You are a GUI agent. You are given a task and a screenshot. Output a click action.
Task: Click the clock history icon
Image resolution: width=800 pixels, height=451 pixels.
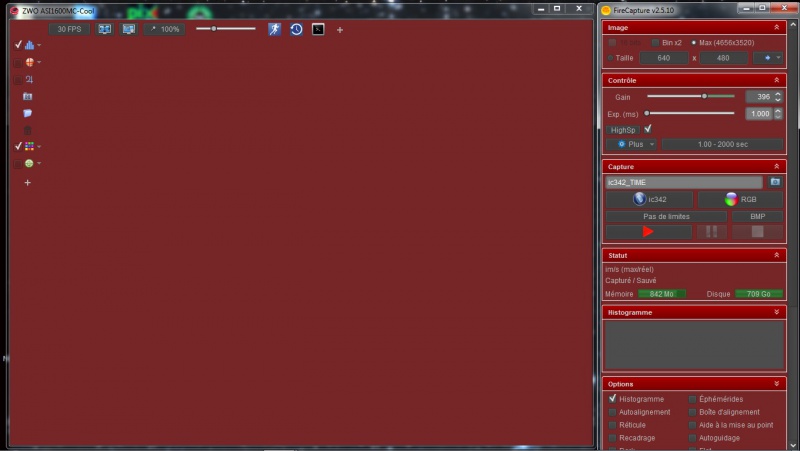click(x=296, y=29)
